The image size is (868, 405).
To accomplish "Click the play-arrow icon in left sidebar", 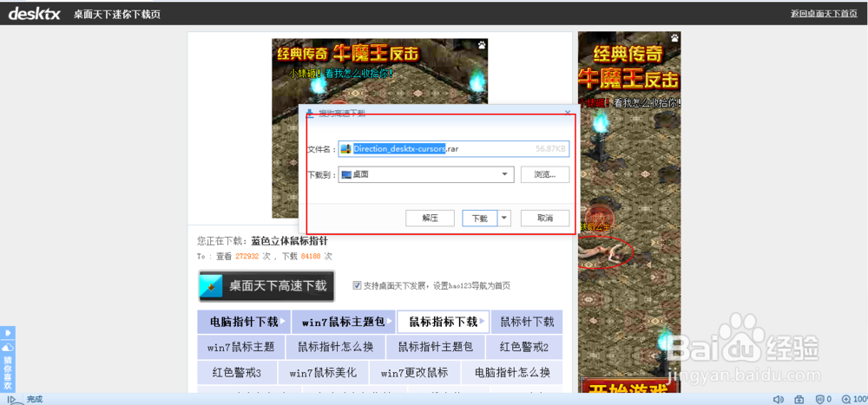I will [8, 332].
